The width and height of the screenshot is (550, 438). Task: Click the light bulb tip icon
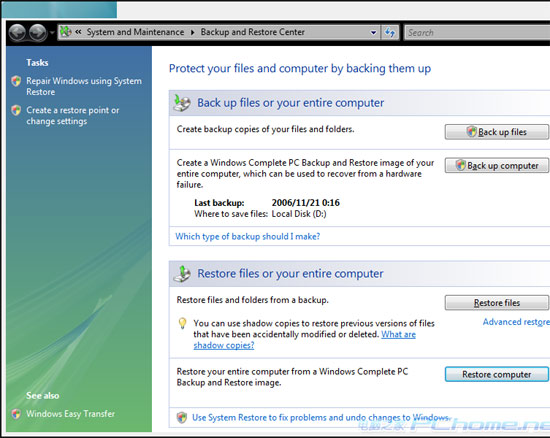[x=182, y=323]
